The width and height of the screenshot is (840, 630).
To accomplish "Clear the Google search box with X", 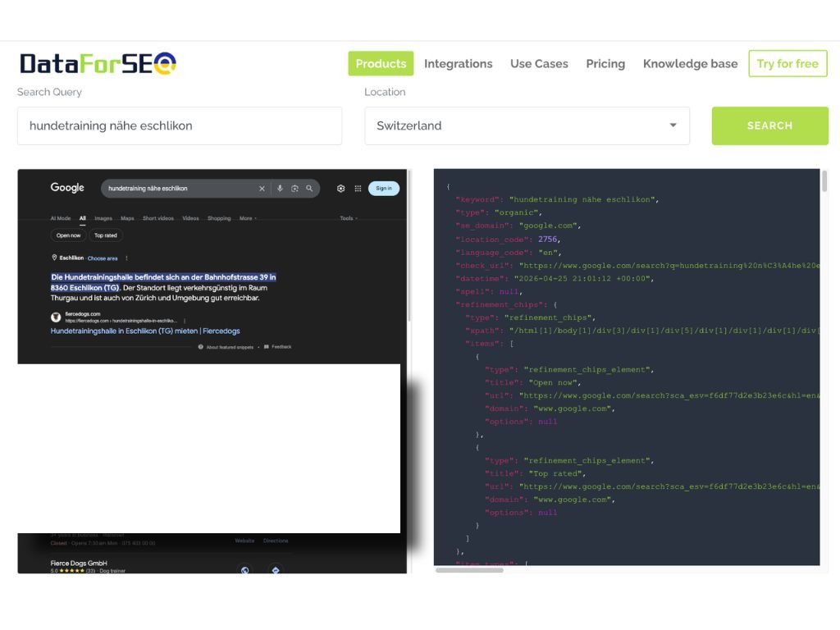I will [262, 189].
